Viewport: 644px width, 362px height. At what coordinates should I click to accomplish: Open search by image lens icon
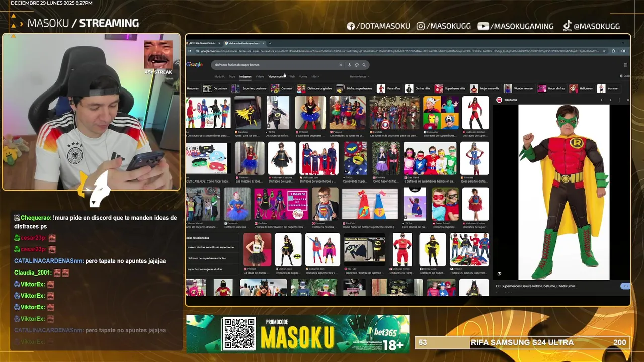[x=357, y=65]
